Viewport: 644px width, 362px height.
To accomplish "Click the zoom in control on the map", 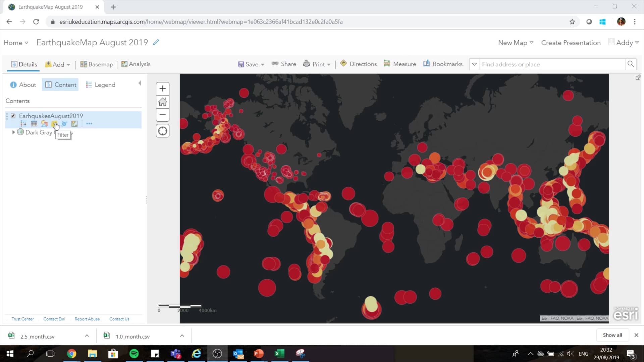I will pos(162,88).
